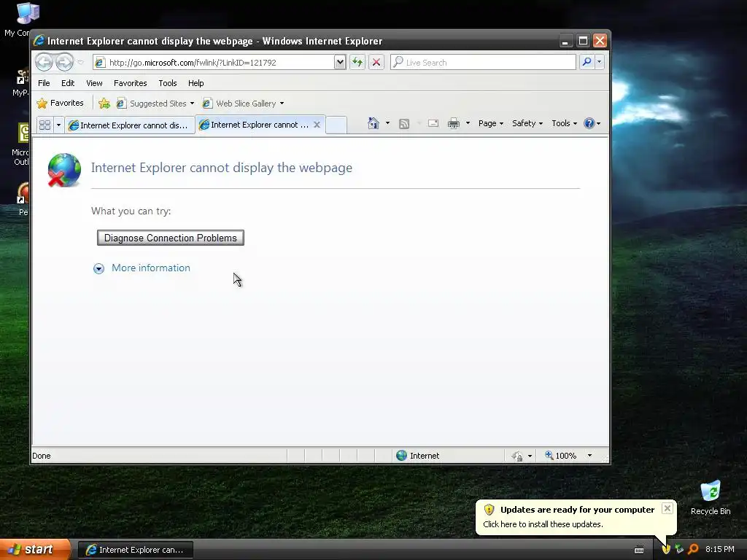Image resolution: width=747 pixels, height=560 pixels.
Task: Click the Add to Favorites Bar icon
Action: point(104,103)
